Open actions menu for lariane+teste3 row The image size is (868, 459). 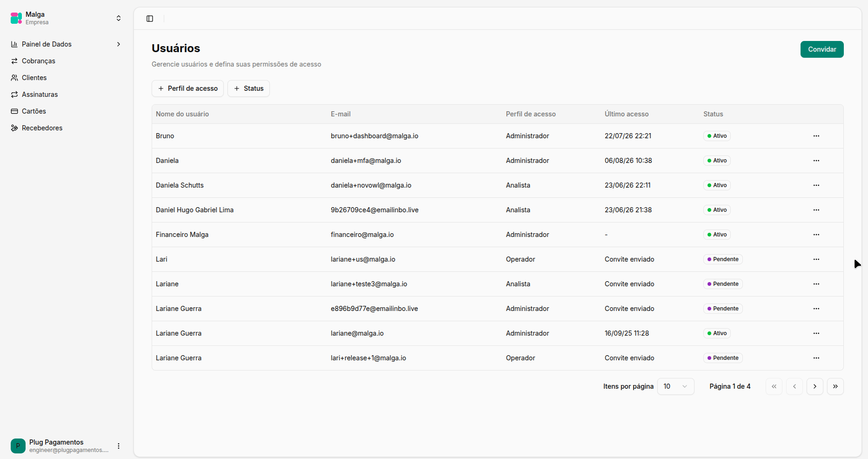click(x=816, y=284)
